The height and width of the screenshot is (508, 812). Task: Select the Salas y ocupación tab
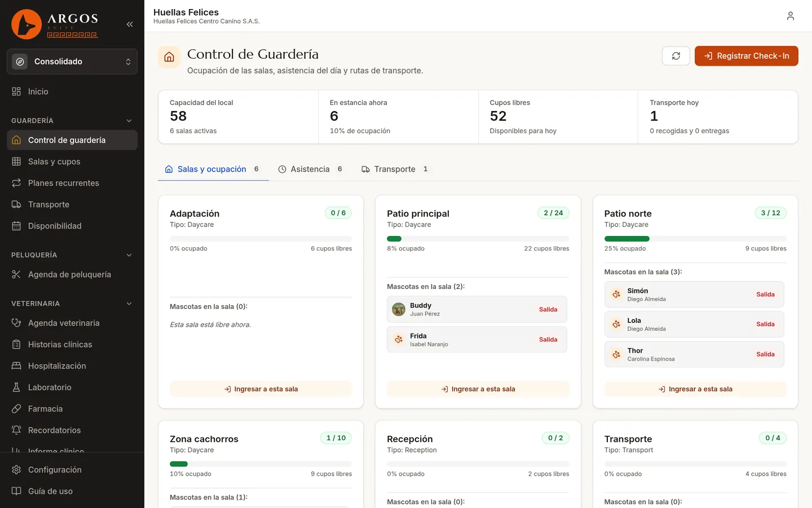(213, 169)
